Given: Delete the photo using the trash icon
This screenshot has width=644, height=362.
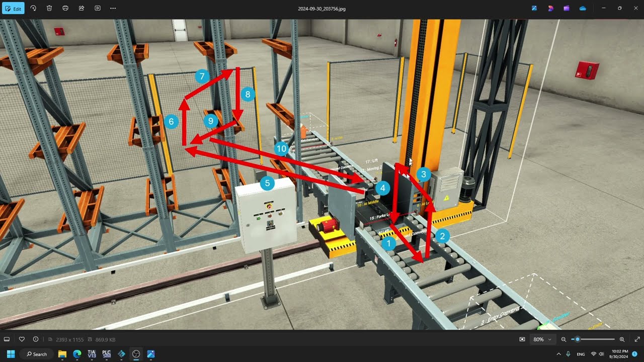Looking at the screenshot, I should (x=49, y=9).
